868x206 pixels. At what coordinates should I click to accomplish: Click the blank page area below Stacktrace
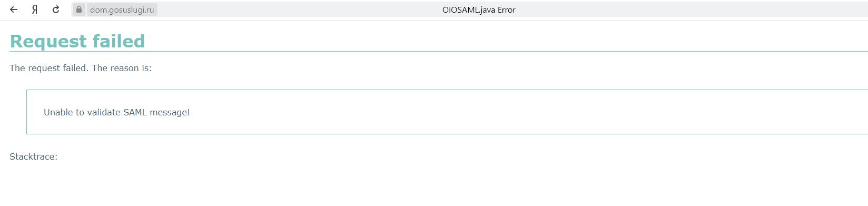(421, 184)
